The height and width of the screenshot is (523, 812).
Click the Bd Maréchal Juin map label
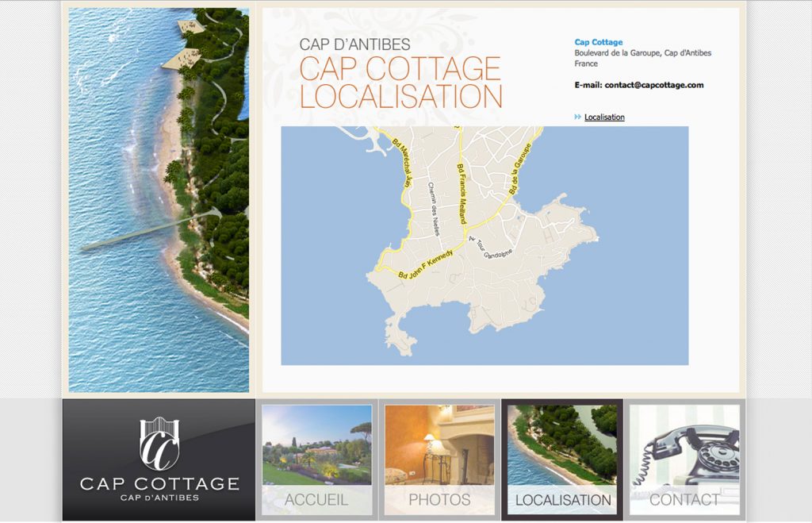click(x=402, y=163)
